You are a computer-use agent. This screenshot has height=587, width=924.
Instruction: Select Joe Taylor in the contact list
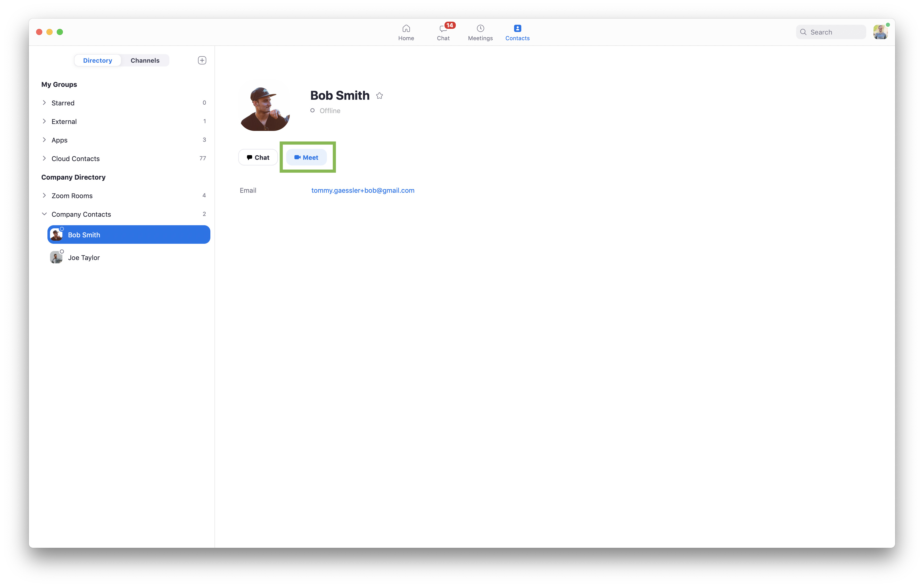point(84,258)
